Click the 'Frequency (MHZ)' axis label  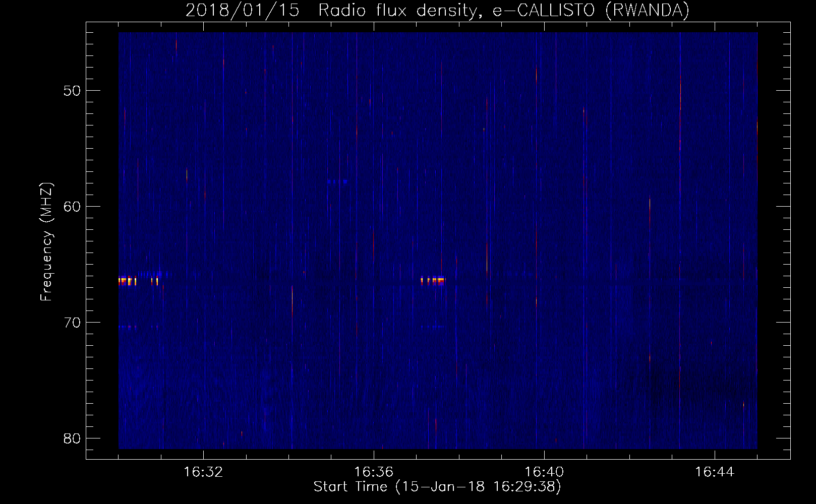pyautogui.click(x=46, y=242)
